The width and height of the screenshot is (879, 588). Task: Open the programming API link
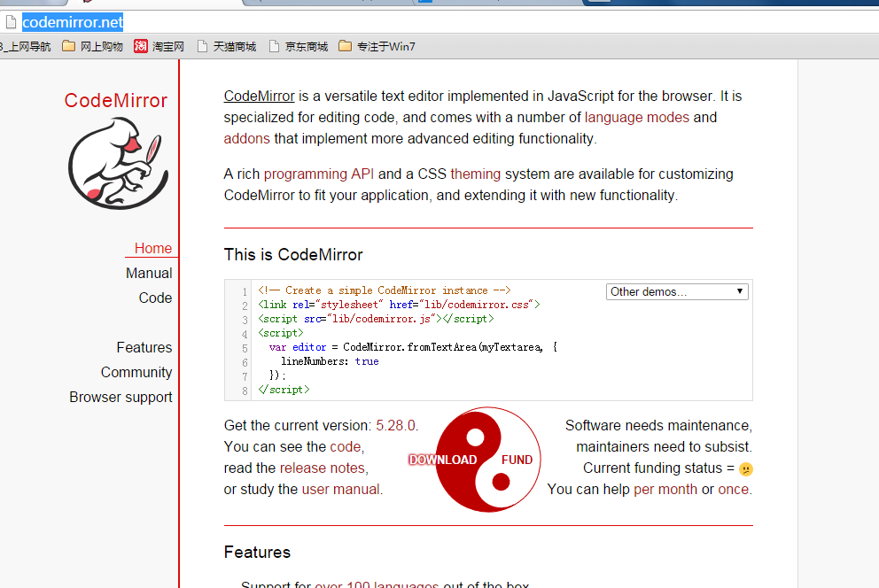pos(319,174)
